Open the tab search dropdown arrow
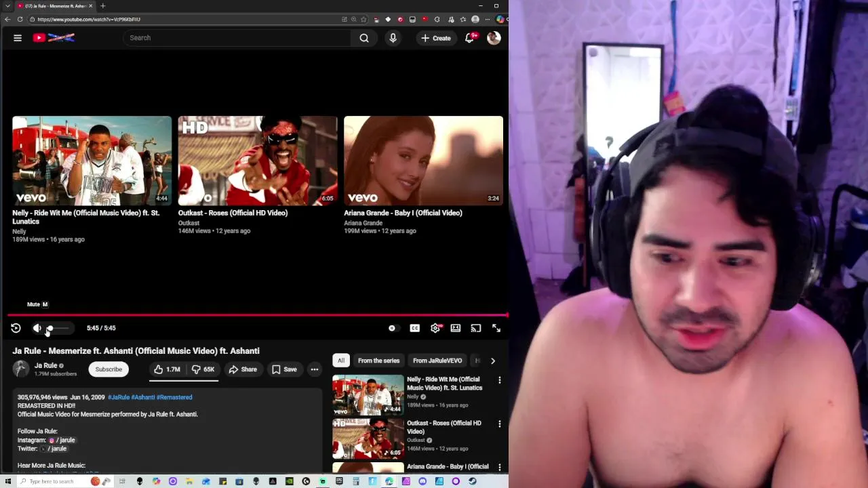Viewport: 868px width, 488px height. tap(7, 6)
